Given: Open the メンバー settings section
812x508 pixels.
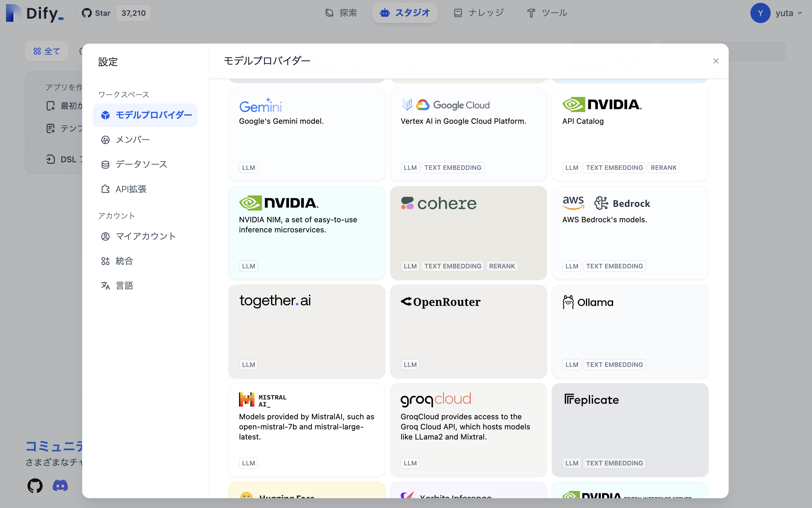Looking at the screenshot, I should tap(132, 140).
